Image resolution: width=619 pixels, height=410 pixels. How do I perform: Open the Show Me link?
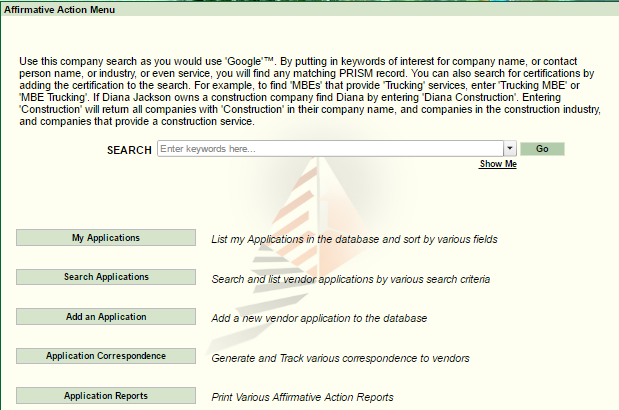[x=497, y=164]
